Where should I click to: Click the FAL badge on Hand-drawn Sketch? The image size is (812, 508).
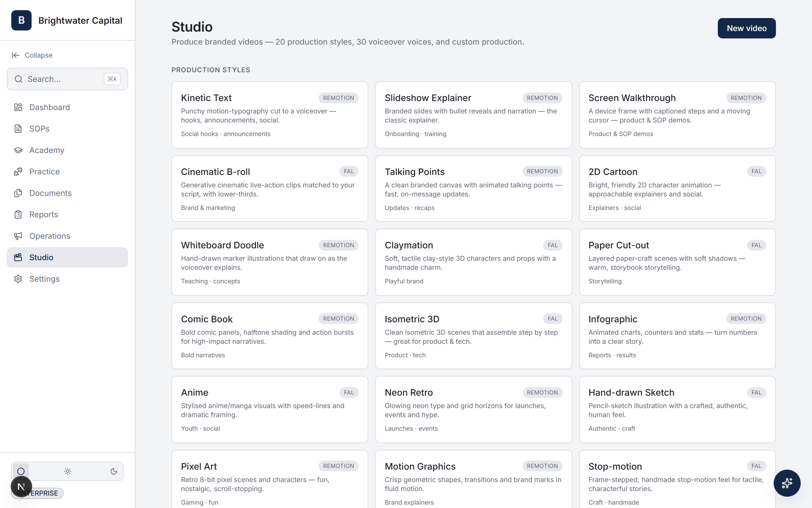[756, 392]
